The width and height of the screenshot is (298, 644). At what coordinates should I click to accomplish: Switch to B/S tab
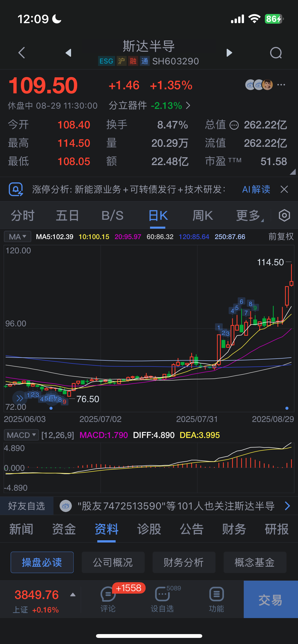(112, 216)
